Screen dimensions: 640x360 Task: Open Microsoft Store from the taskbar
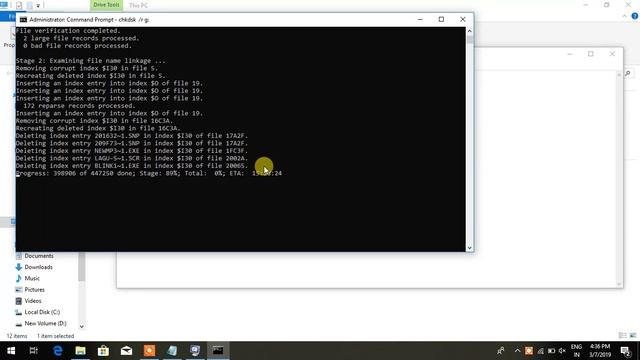103,351
